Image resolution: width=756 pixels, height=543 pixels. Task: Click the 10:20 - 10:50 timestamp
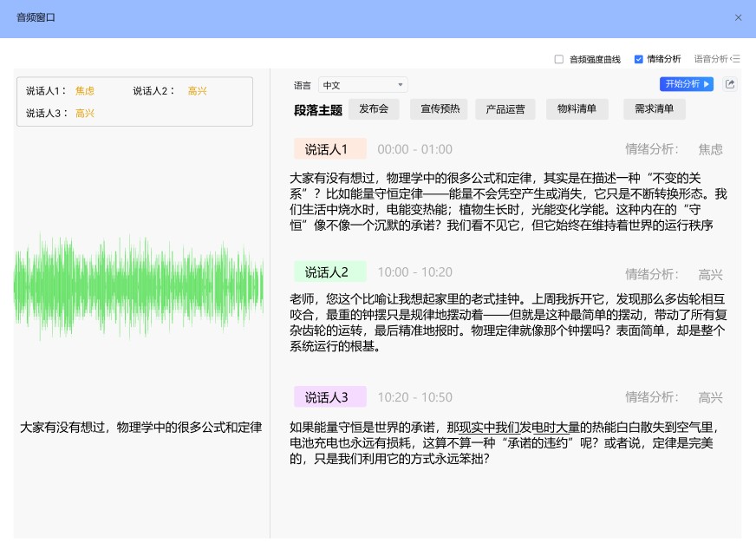point(414,397)
